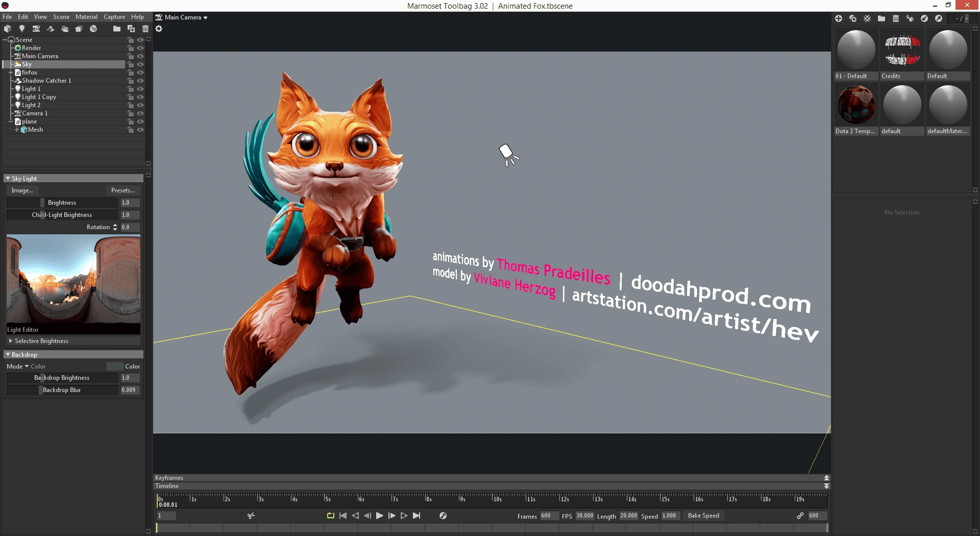Collapse the Scene root node
Screen dimensions: 980x536
pyautogui.click(x=5, y=40)
